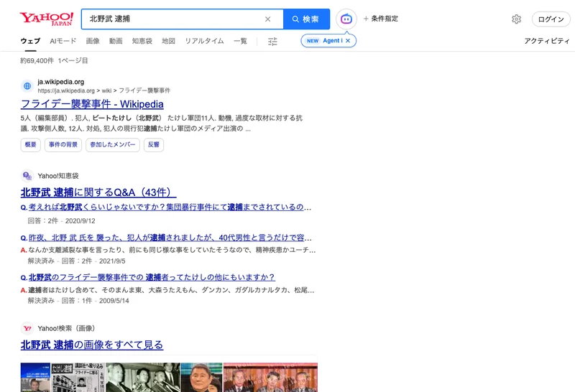This screenshot has width=575, height=392.
Task: Click the Wikipedia breadcrumb URL text
Action: click(103, 90)
